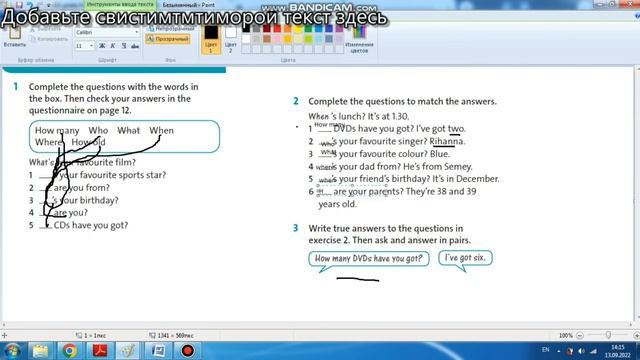Pick the lime green palette swatch
This screenshot has width=640, height=360.
[x=309, y=39]
